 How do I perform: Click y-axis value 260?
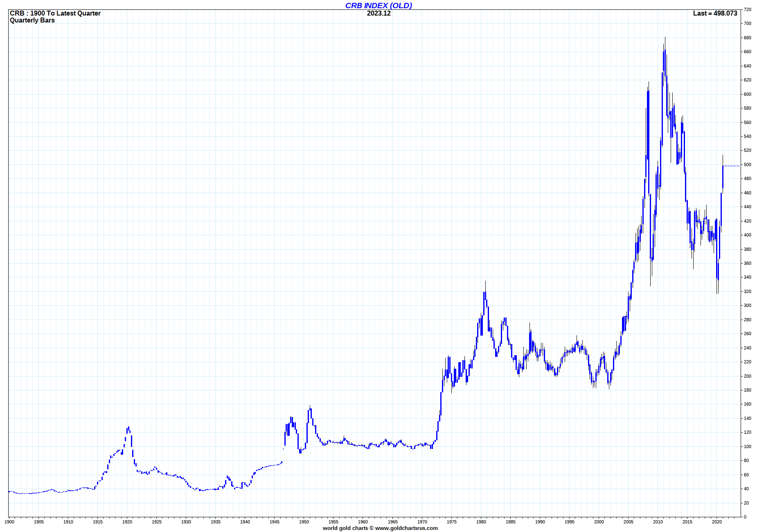point(748,334)
